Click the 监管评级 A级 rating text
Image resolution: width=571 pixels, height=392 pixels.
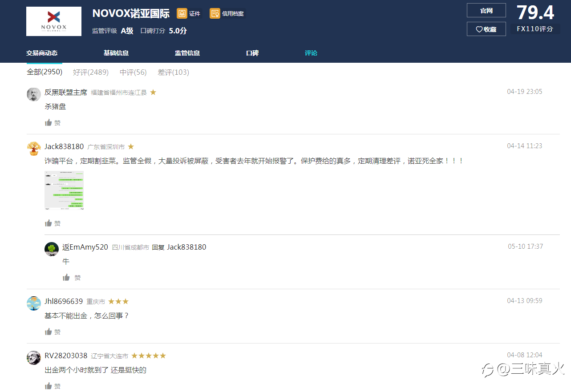(x=113, y=31)
